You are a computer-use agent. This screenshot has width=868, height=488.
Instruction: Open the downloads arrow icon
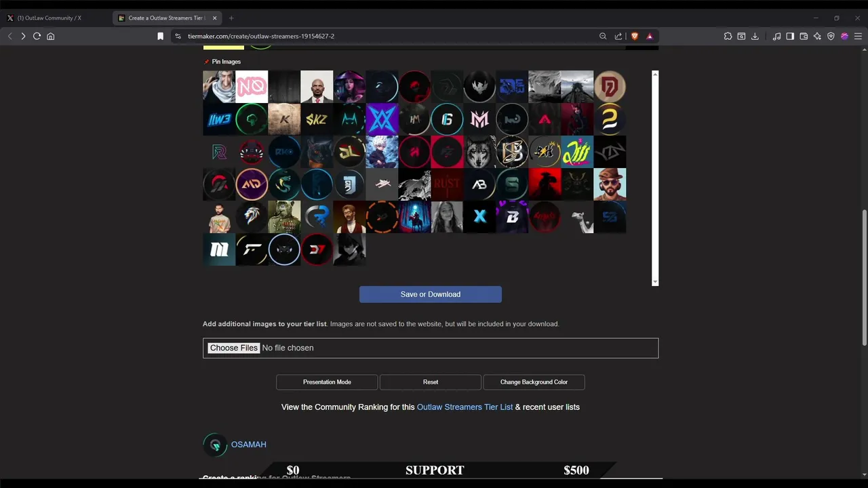pyautogui.click(x=755, y=36)
